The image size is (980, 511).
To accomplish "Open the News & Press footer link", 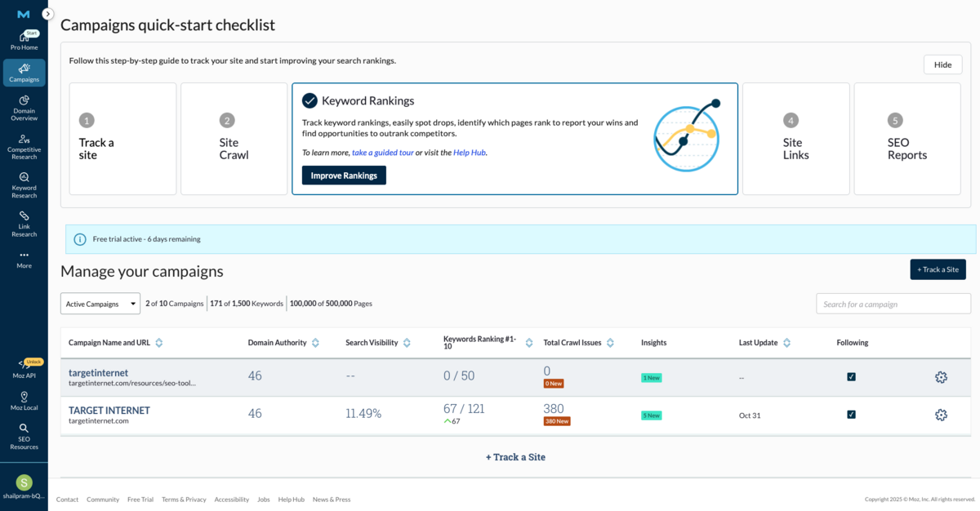I will coord(332,500).
